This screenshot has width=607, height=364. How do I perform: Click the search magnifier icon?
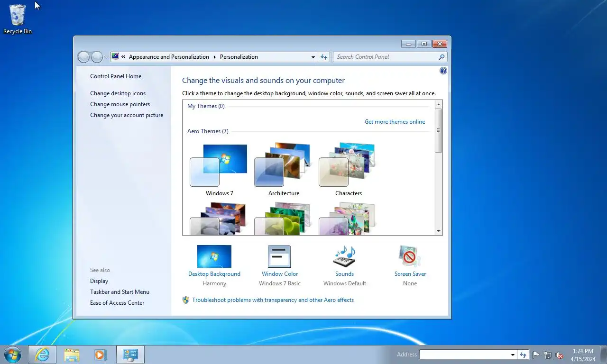pyautogui.click(x=441, y=57)
